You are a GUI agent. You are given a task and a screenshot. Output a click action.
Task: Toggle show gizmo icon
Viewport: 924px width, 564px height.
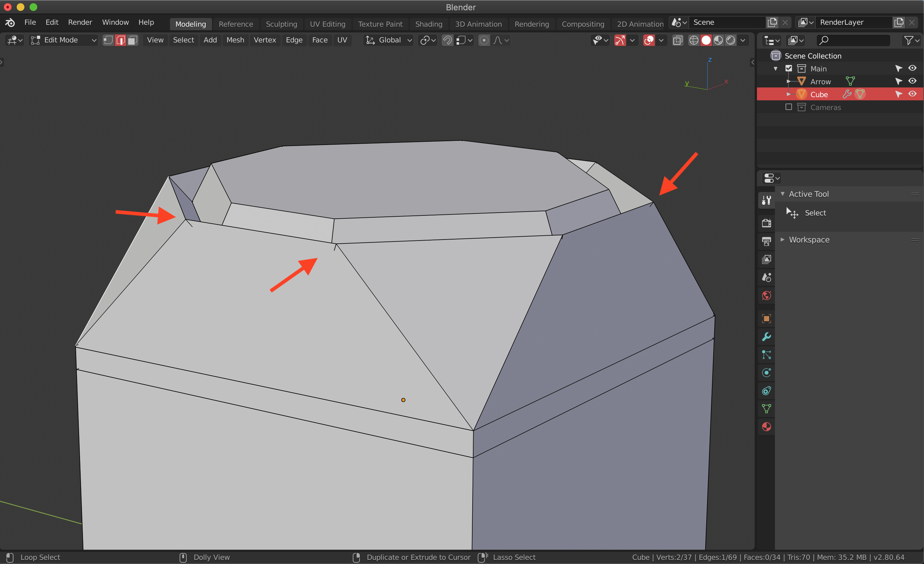(x=620, y=40)
